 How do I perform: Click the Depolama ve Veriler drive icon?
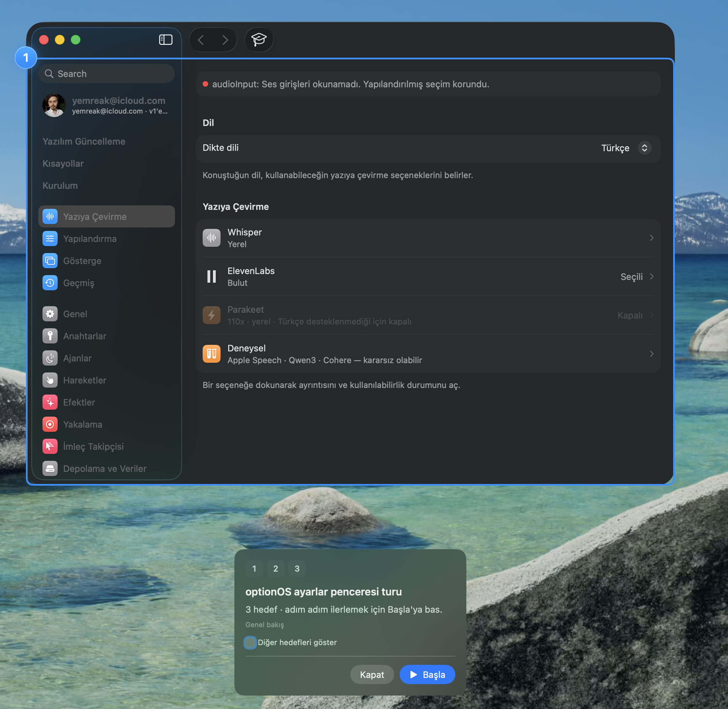pos(50,468)
